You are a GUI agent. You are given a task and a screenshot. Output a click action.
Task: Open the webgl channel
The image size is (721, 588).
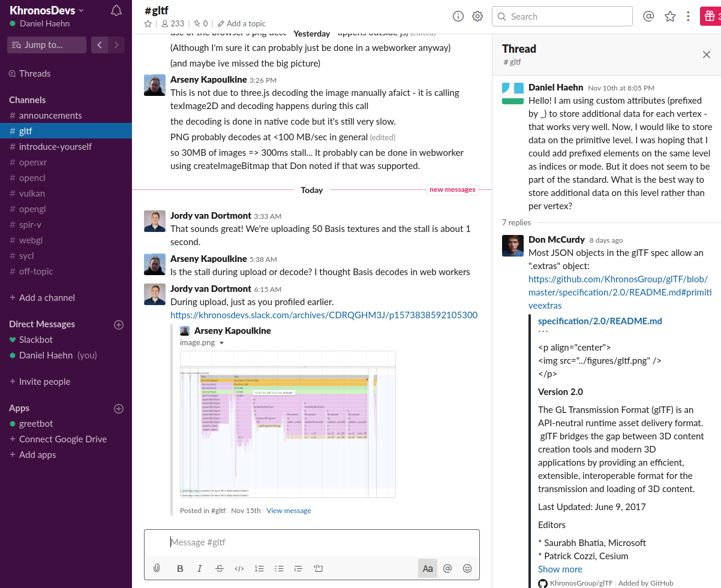click(x=66, y=240)
